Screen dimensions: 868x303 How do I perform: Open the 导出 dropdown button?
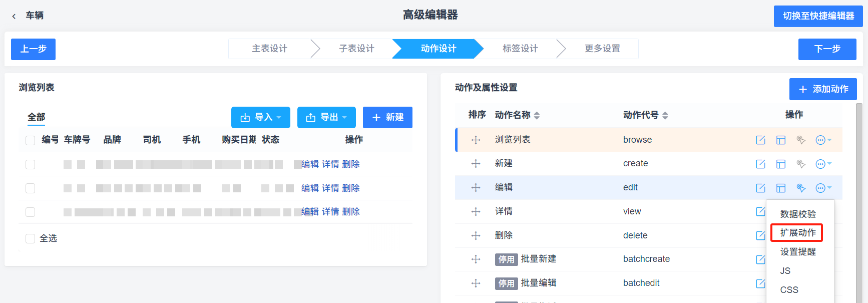coord(326,117)
